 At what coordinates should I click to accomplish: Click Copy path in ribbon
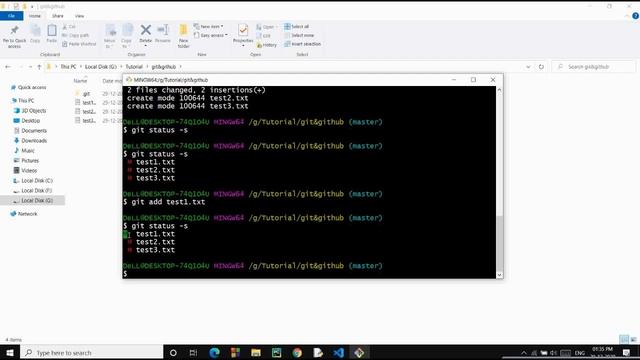pos(76,36)
